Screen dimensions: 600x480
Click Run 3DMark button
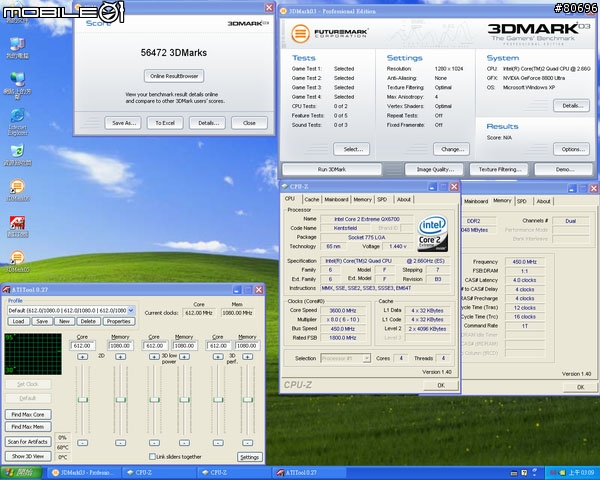(332, 169)
